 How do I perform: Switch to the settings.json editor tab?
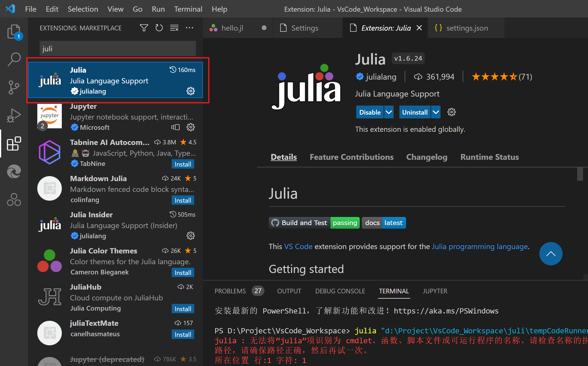click(x=466, y=28)
